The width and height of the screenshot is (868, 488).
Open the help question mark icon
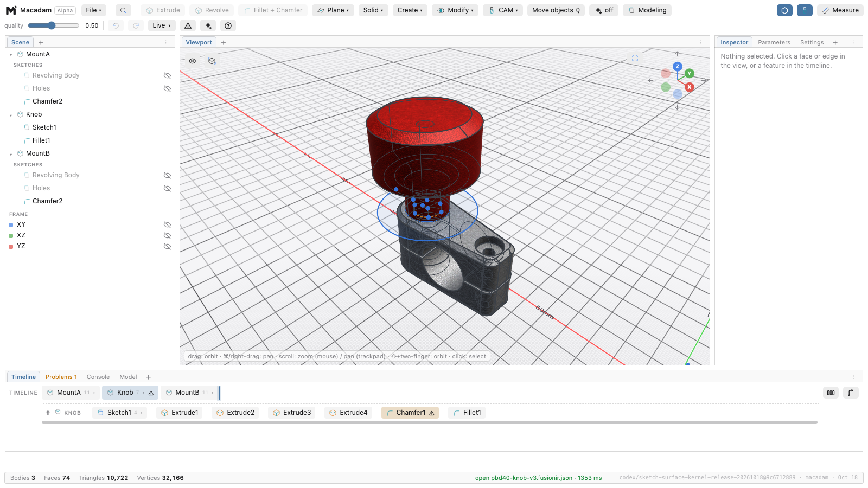coord(228,25)
